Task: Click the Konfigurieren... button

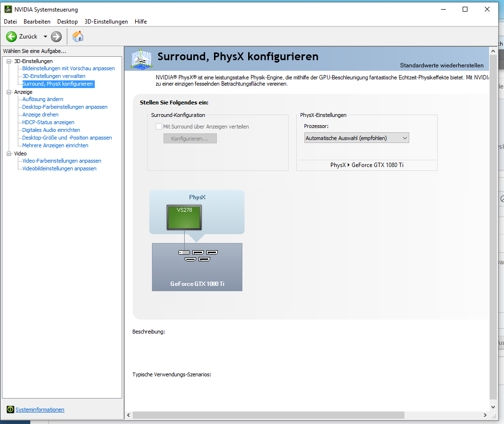Action: tap(190, 139)
